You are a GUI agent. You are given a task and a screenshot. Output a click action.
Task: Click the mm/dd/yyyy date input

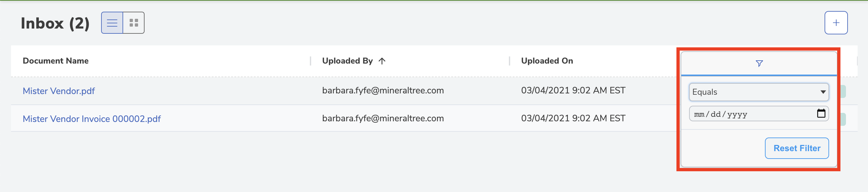pos(758,114)
